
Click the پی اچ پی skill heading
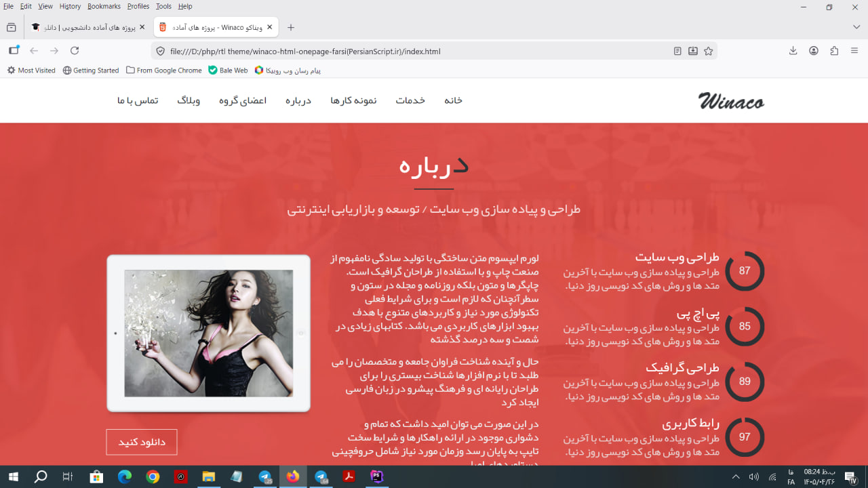[698, 314]
